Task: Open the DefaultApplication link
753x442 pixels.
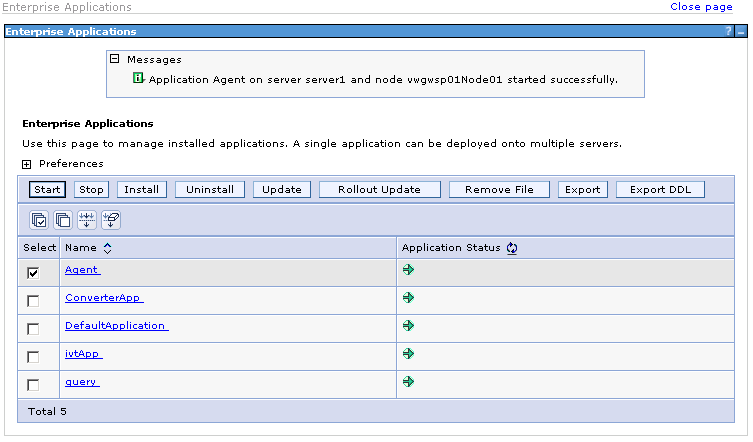Action: tap(116, 326)
